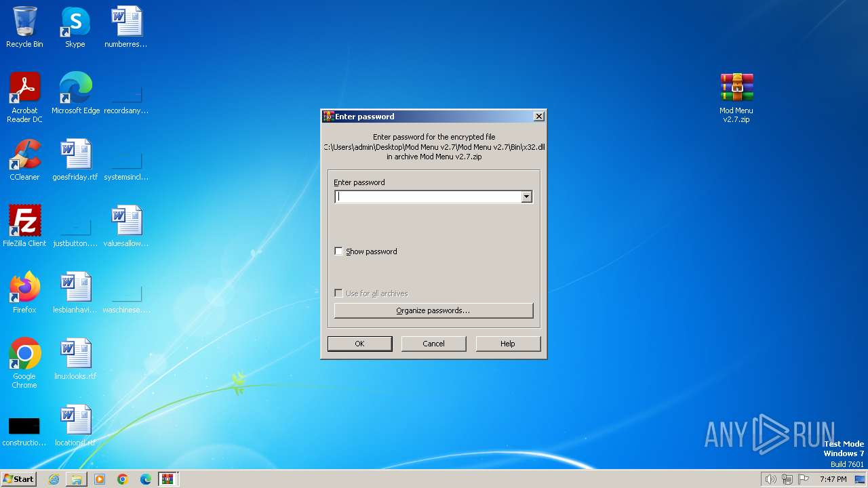Launch Microsoft Edge desktop shortcut
Image resolution: width=868 pixels, height=488 pixels.
(x=75, y=94)
